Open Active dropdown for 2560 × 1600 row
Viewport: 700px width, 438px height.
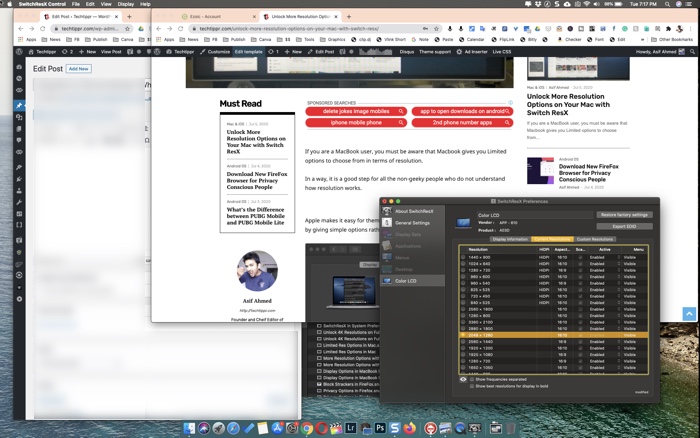[x=604, y=309]
